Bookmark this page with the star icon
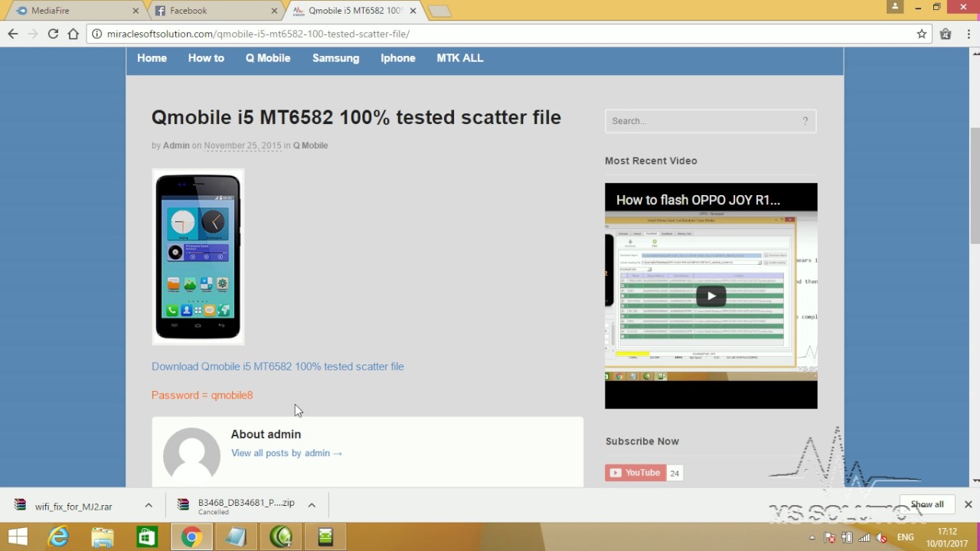 [922, 34]
